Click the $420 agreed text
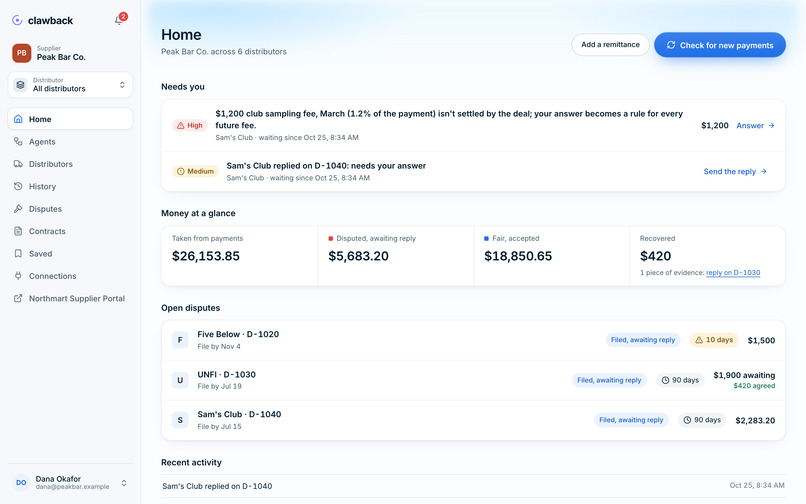806x504 pixels. (754, 386)
